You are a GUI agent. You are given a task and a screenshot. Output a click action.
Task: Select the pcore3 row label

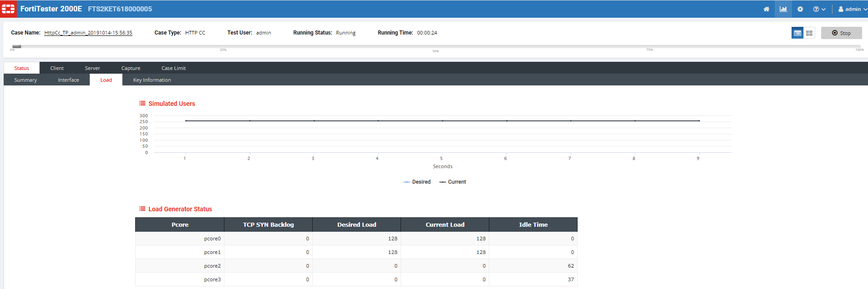(212, 279)
